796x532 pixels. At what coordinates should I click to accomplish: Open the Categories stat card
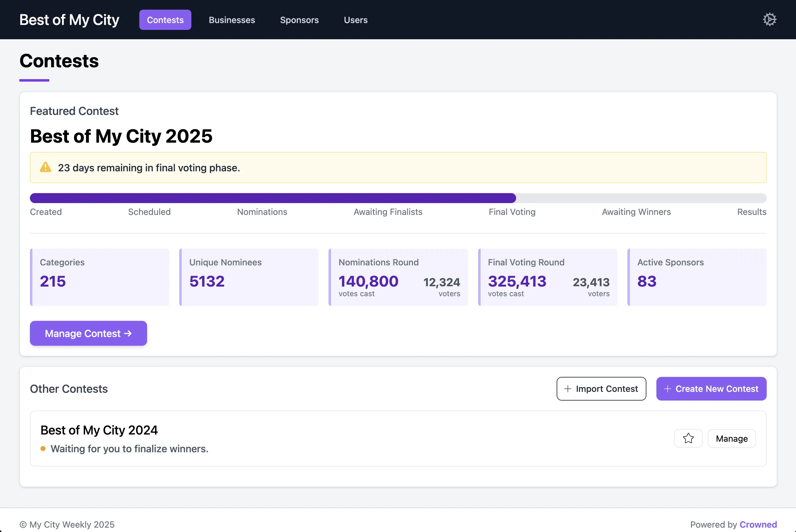click(x=99, y=277)
